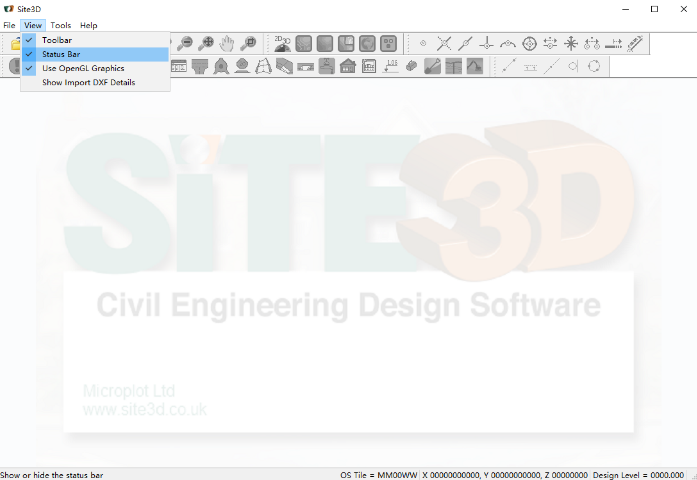Click the star-shaped snap point icon
697x480 pixels.
click(571, 43)
